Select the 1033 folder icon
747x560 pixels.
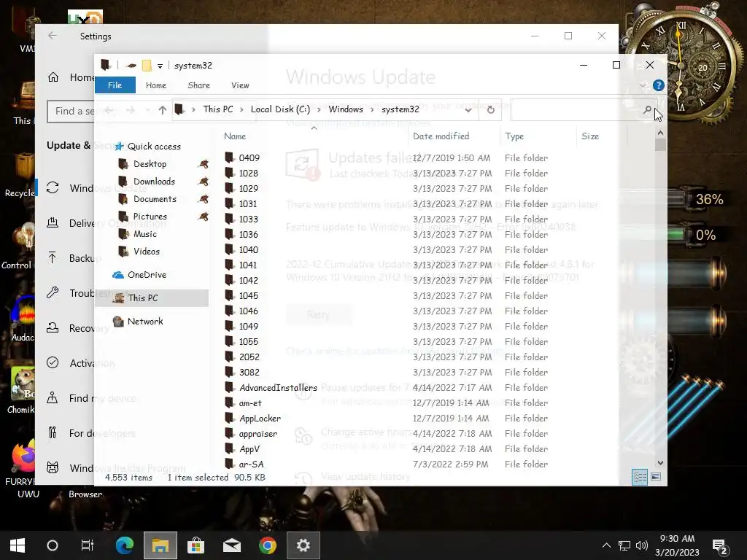click(x=230, y=219)
